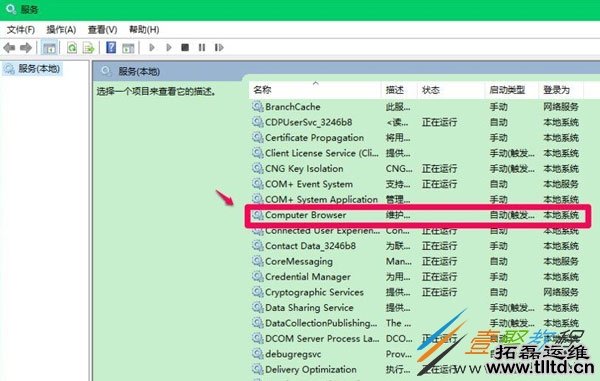Click the Pause Service icon
The width and height of the screenshot is (600, 381).
(202, 47)
